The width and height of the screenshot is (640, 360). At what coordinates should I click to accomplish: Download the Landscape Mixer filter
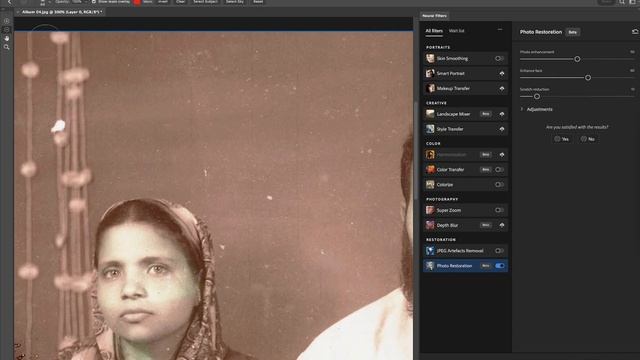pos(502,114)
